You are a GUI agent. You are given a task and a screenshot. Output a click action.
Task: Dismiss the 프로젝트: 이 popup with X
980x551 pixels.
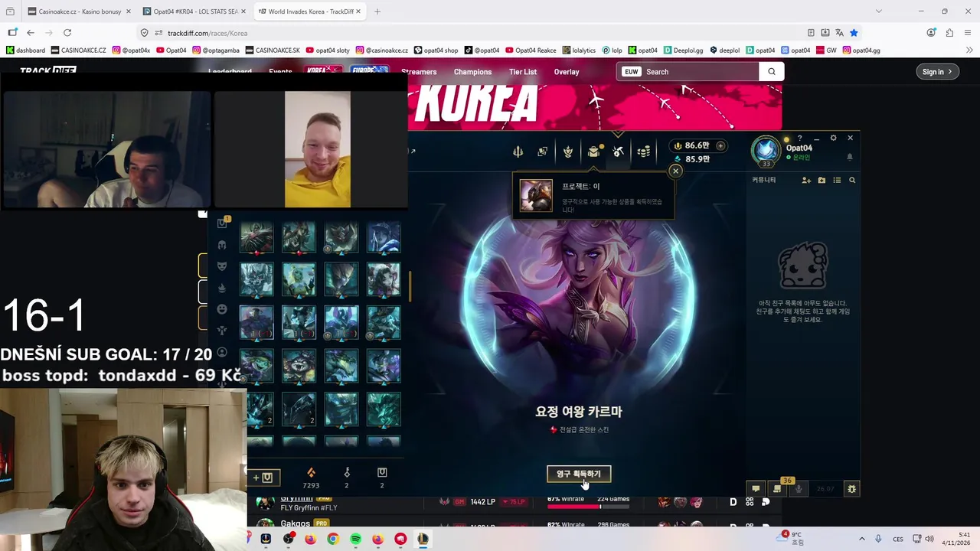[675, 171]
